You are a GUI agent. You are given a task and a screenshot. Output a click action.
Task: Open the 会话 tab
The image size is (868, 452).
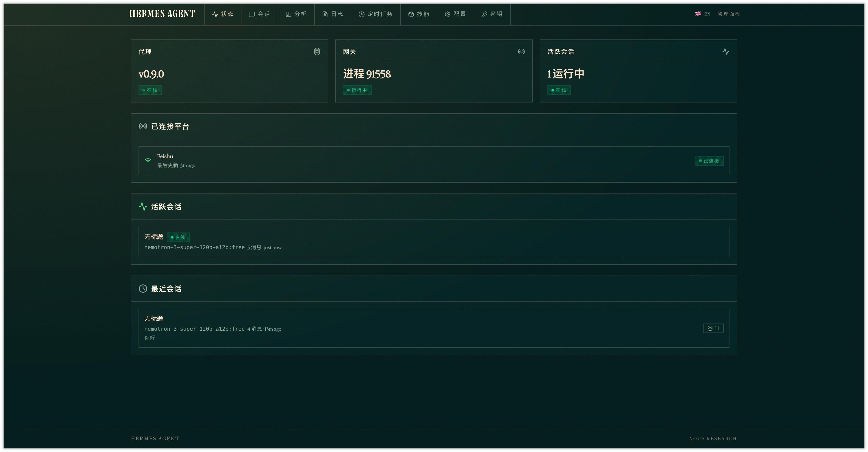click(259, 14)
